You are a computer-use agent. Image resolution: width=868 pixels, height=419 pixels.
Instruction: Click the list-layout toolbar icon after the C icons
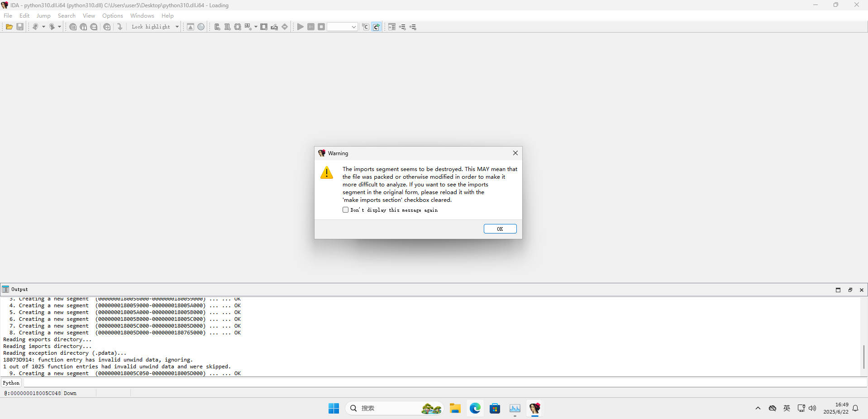(392, 27)
